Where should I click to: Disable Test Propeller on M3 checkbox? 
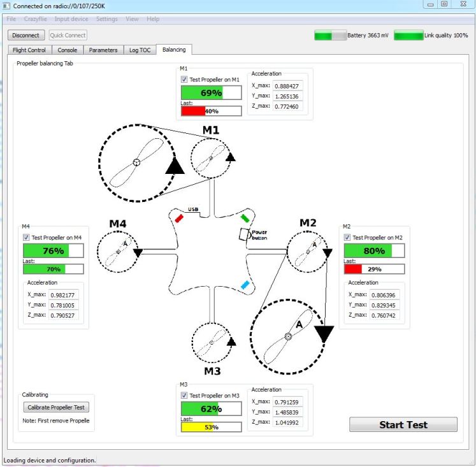[x=184, y=396]
